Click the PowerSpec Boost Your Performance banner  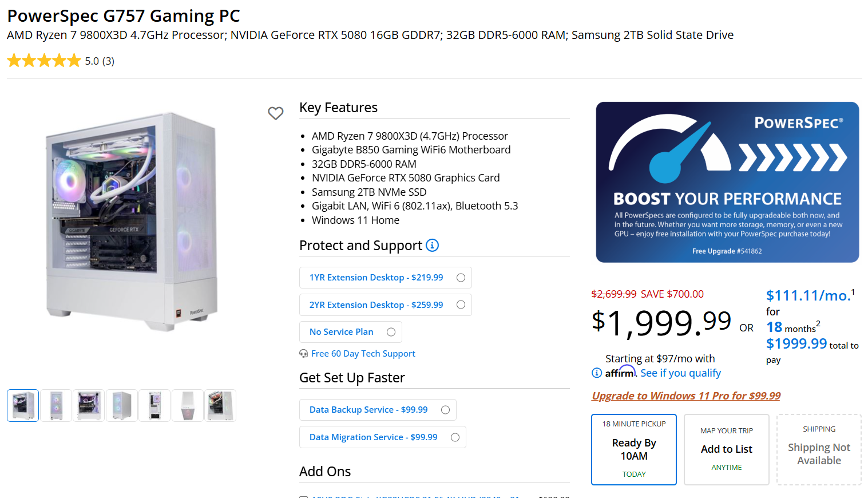tap(727, 182)
